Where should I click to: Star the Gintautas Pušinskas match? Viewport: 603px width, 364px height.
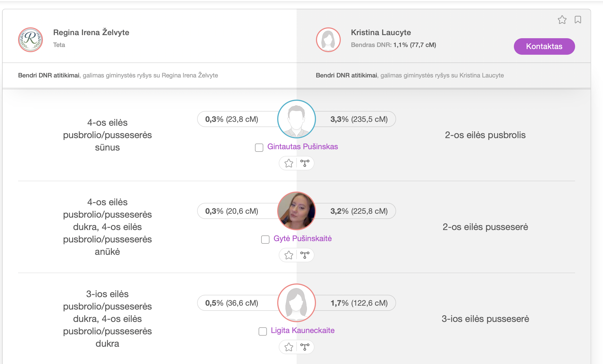click(289, 163)
